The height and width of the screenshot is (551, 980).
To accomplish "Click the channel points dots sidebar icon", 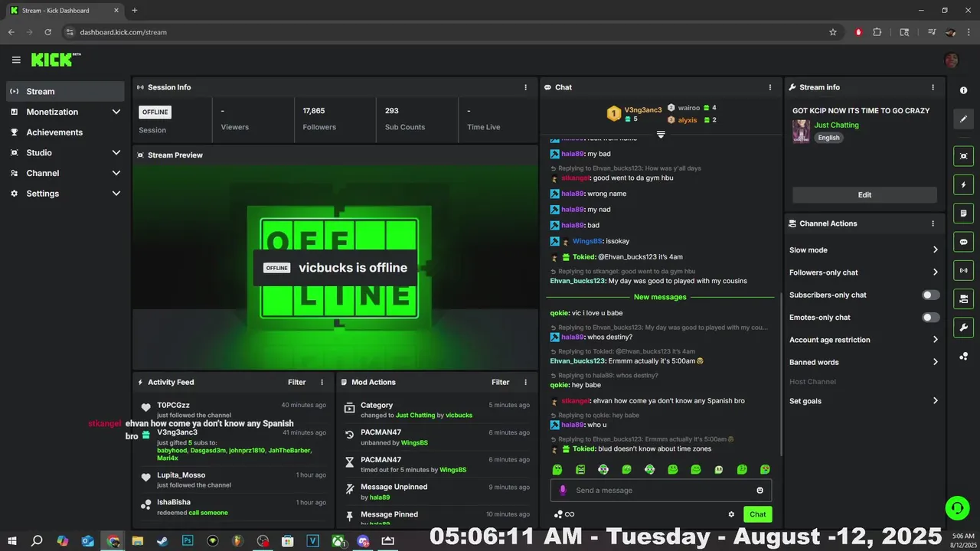I will [963, 356].
